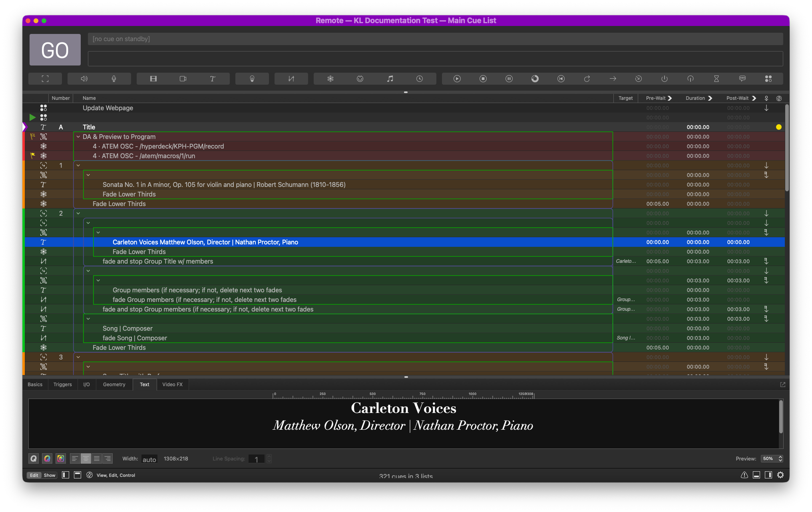Add a Fade cue from toolbar
Image resolution: width=812 pixels, height=512 pixels.
(291, 79)
